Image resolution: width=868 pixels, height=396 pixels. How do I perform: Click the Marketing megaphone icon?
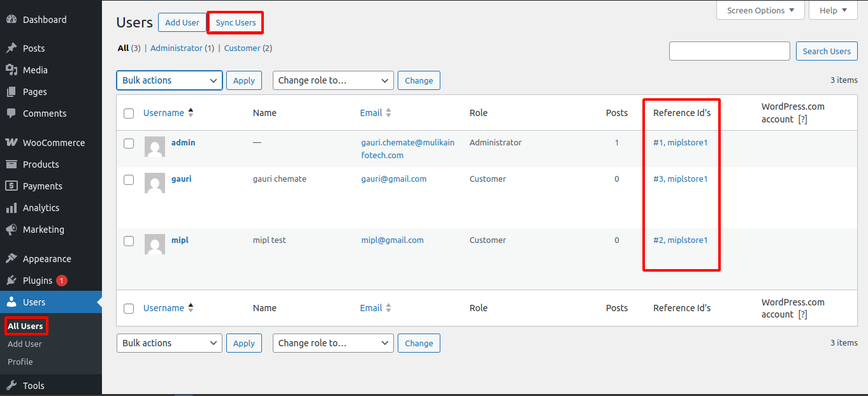[11, 230]
